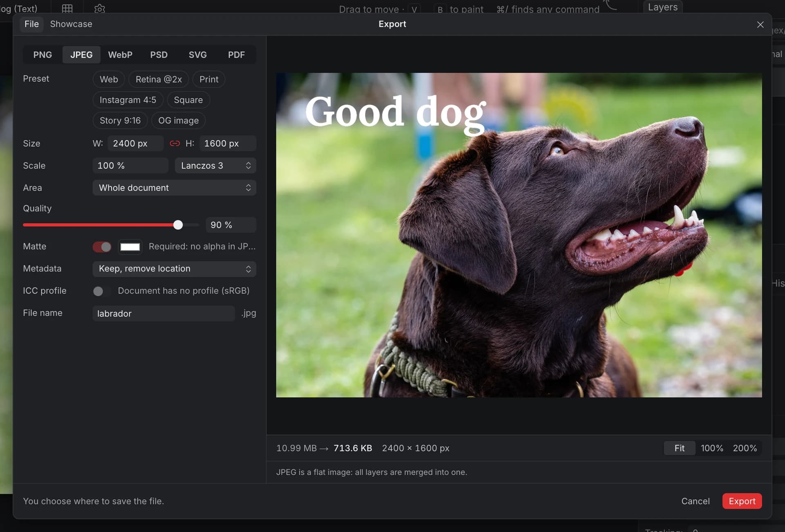
Task: Set preview zoom to 100%
Action: coord(712,448)
